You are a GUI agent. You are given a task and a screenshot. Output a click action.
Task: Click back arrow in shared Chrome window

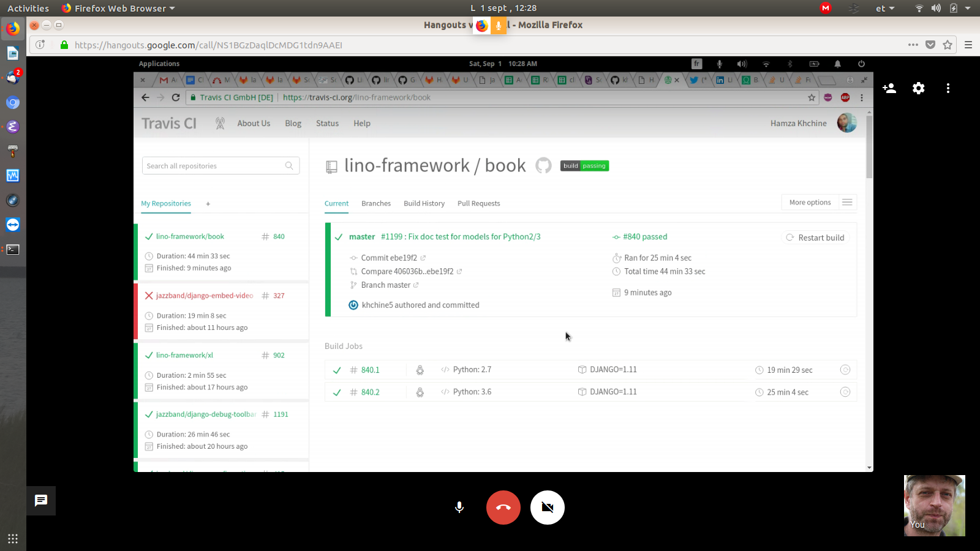(x=145, y=97)
